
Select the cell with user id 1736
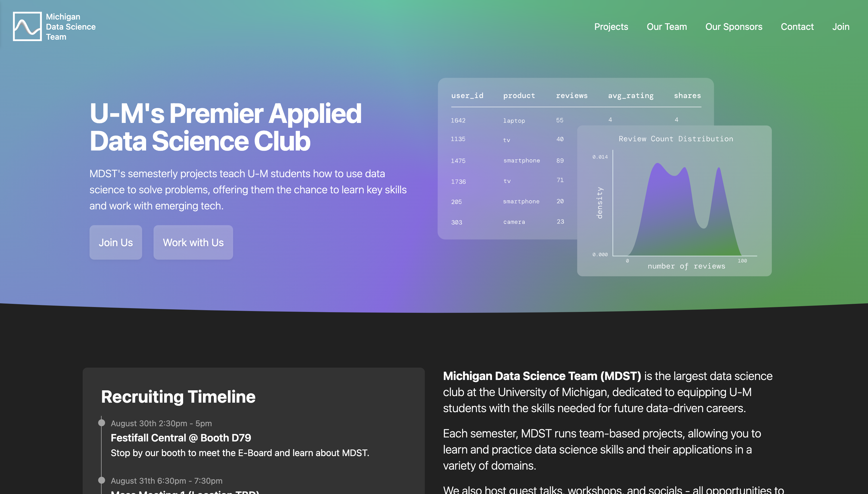coord(458,182)
